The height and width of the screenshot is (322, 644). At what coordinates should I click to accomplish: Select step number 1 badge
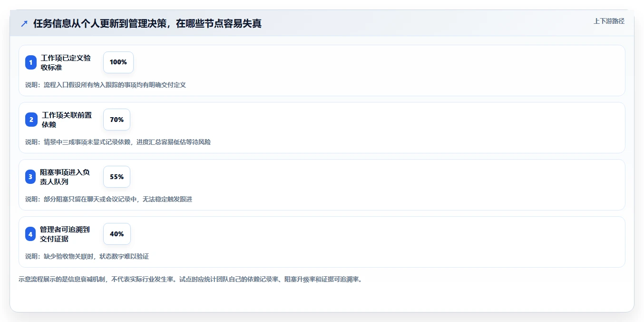click(x=31, y=62)
